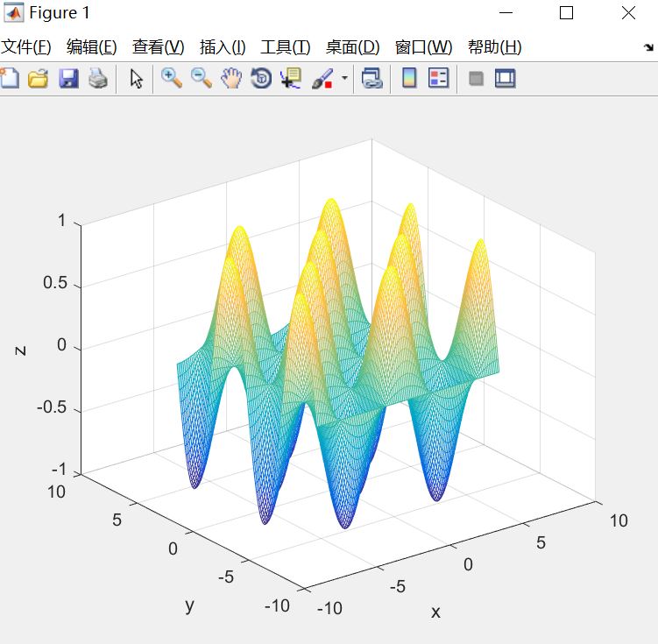The height and width of the screenshot is (644, 658).
Task: Toggle the Insert Legend button
Action: (438, 79)
